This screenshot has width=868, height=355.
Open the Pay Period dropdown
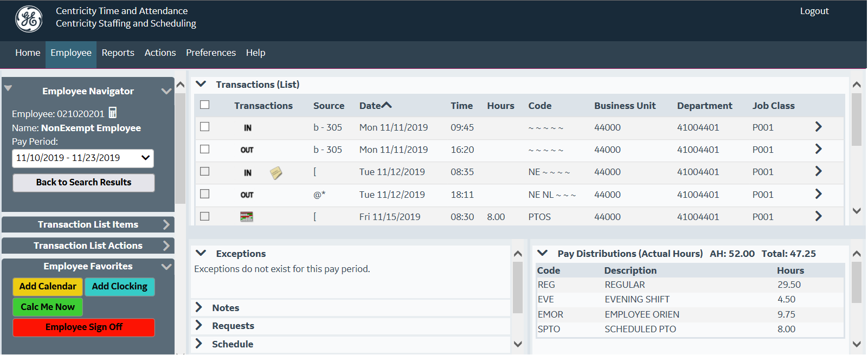pyautogui.click(x=83, y=158)
